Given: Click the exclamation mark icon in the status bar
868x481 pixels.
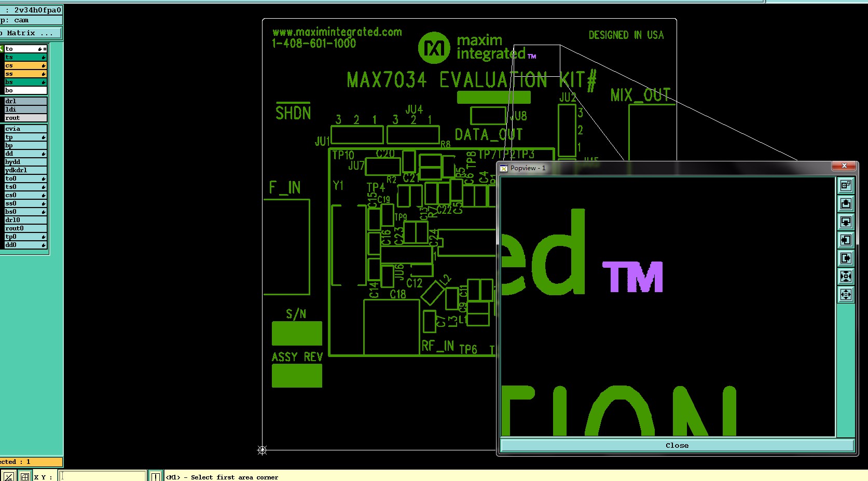Looking at the screenshot, I should point(155,476).
